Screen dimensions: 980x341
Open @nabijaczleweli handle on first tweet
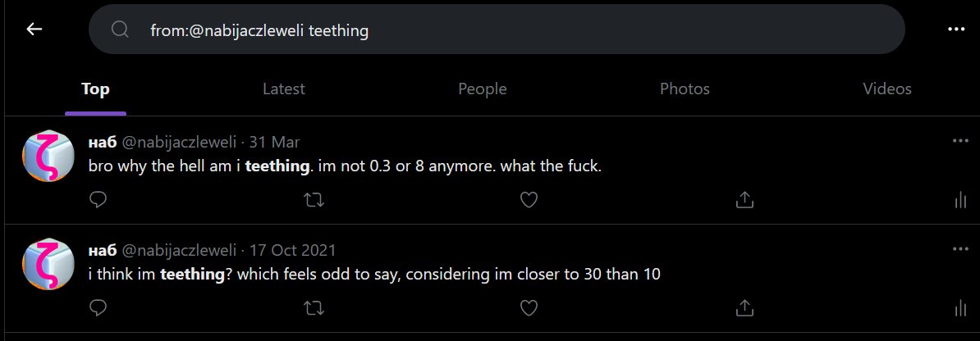pos(180,141)
